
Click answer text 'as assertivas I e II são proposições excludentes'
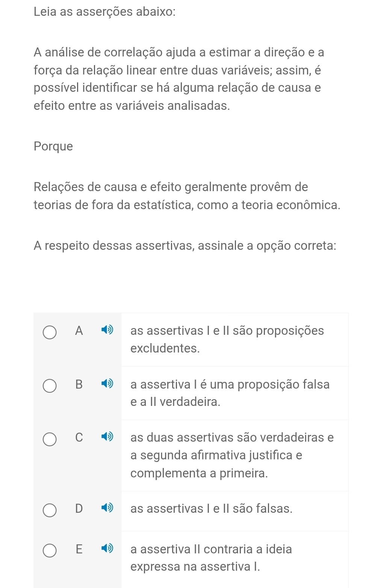click(x=227, y=339)
